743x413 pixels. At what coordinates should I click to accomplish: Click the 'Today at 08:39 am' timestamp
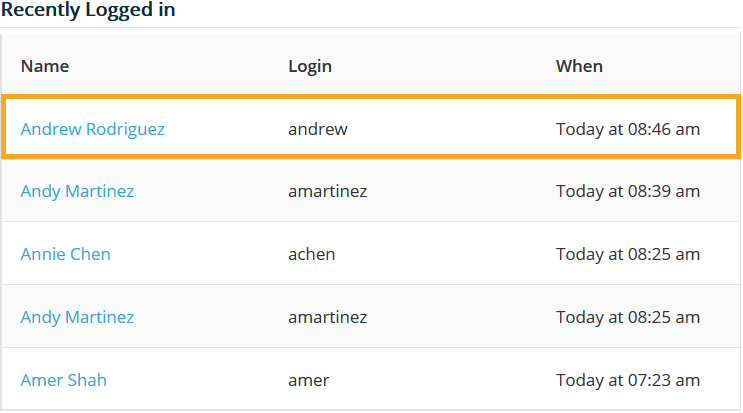click(x=627, y=191)
